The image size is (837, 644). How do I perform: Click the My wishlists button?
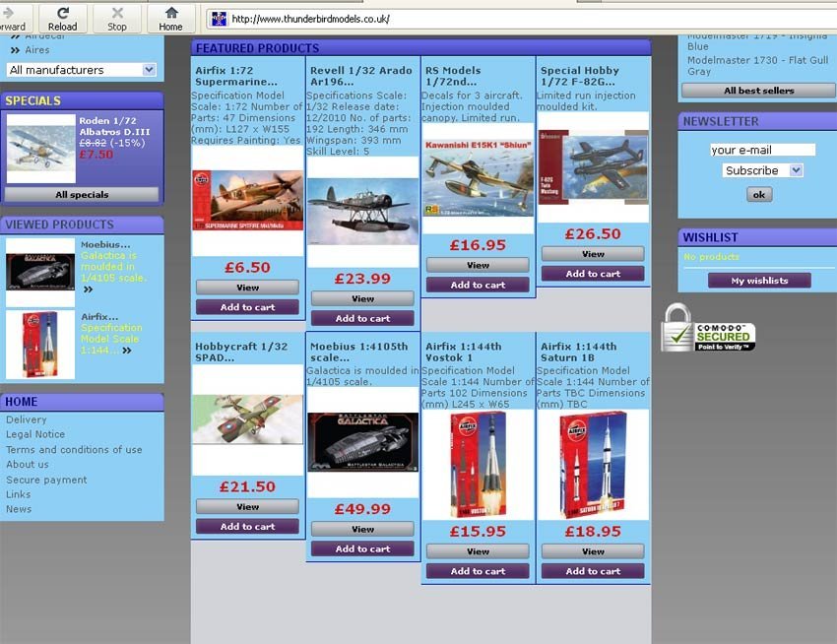(759, 281)
